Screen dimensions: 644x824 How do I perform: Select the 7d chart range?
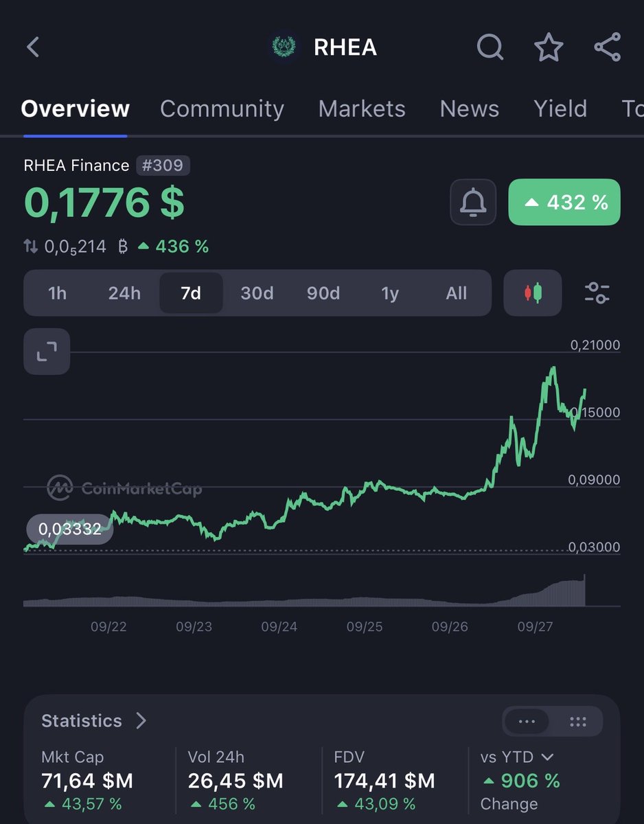coord(191,293)
